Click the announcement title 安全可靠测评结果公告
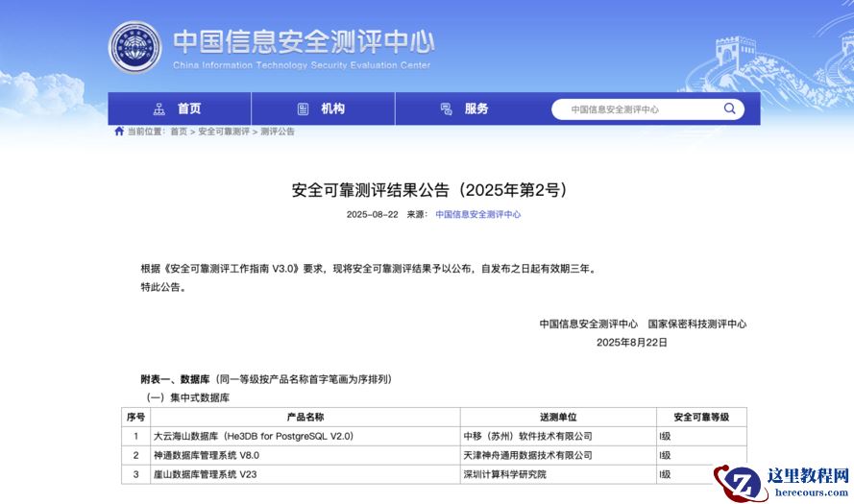The width and height of the screenshot is (854, 504). (x=428, y=190)
